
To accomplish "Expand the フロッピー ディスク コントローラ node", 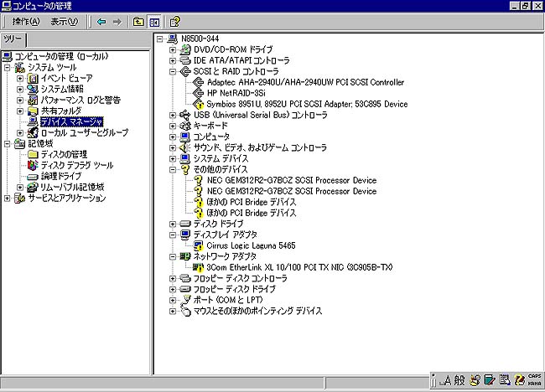I will (173, 278).
